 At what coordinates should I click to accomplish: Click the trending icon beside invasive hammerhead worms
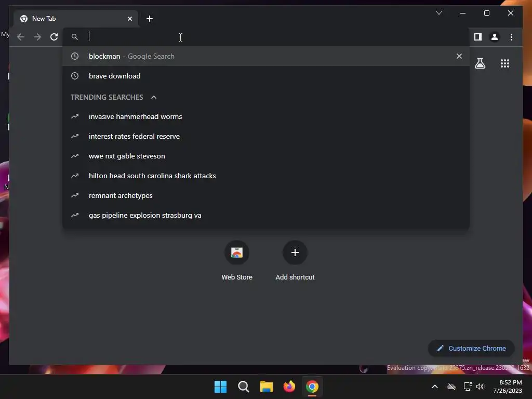[x=75, y=116]
